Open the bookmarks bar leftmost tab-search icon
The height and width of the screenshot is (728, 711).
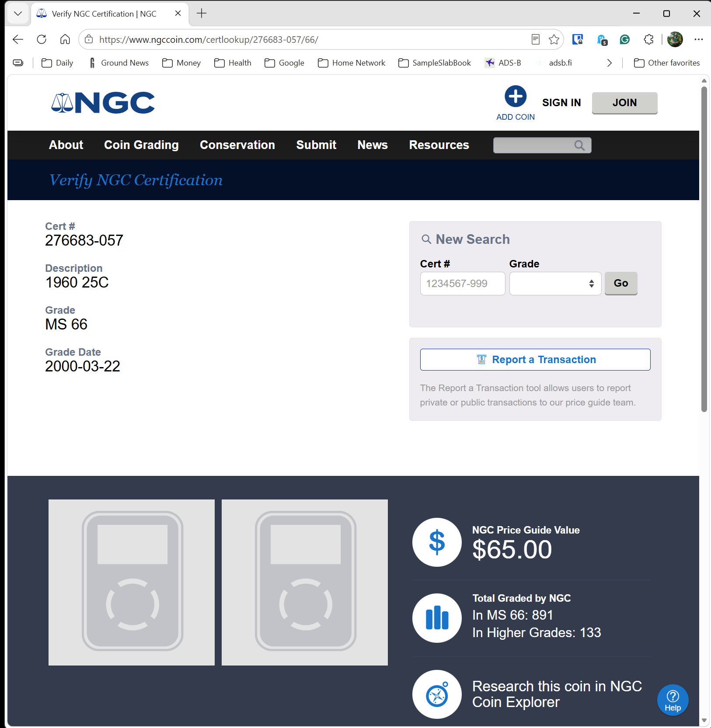coord(18,63)
